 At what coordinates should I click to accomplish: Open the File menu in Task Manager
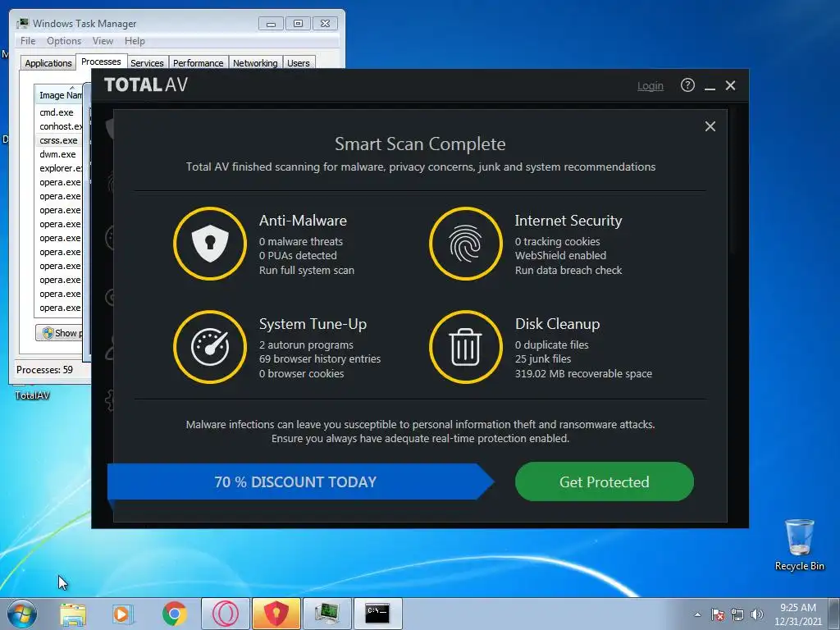pyautogui.click(x=28, y=41)
